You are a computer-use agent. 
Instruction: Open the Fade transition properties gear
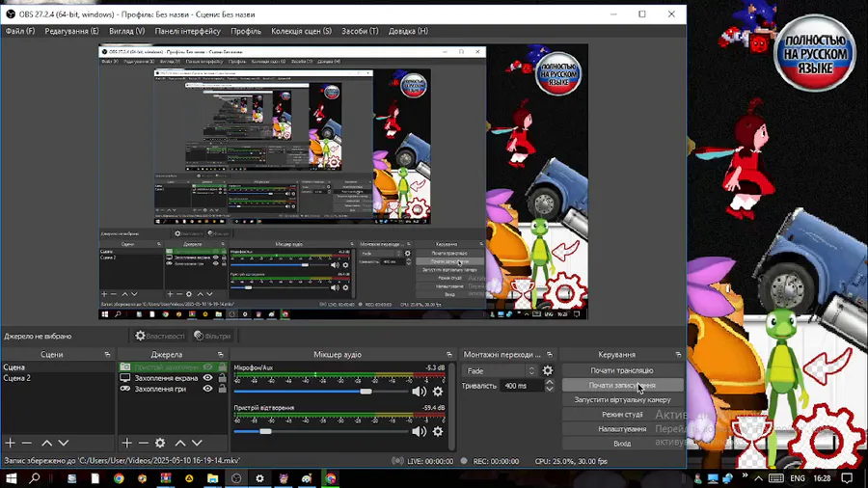pos(548,370)
